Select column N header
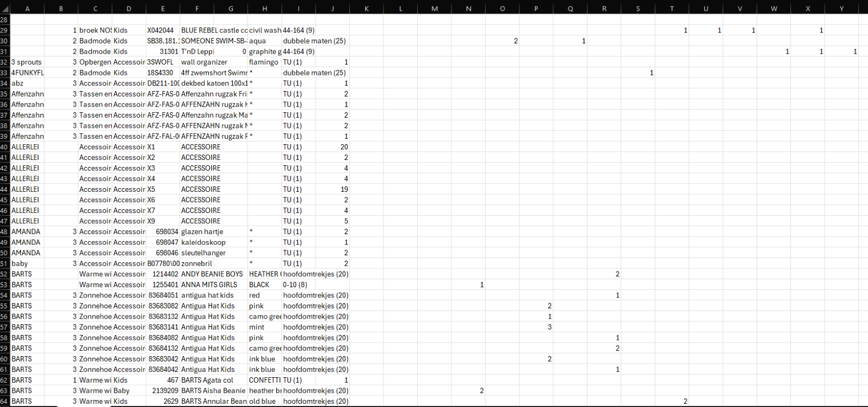 click(469, 9)
